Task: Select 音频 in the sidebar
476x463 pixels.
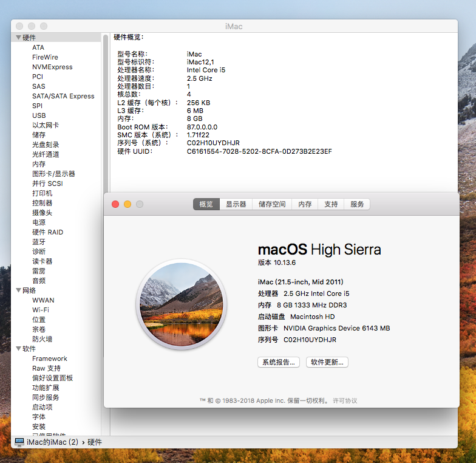Action: coord(39,281)
